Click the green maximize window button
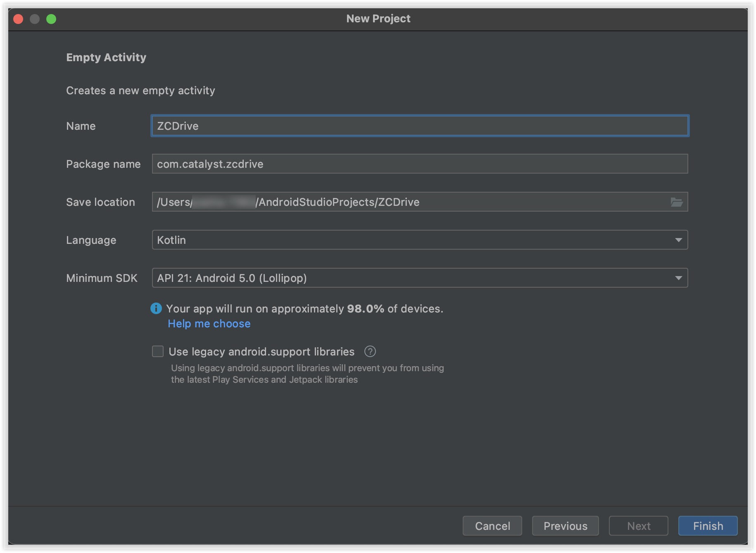756x553 pixels. click(x=51, y=19)
